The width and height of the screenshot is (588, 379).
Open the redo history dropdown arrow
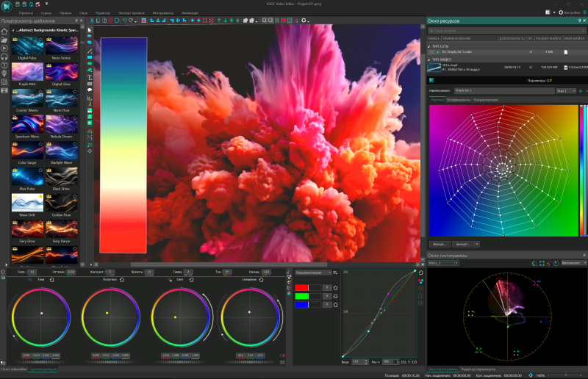coord(135,21)
